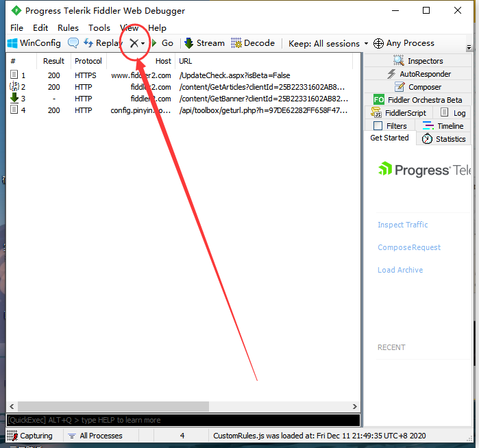Click the Go resume button
Viewport: 479px width, 448px height.
click(162, 43)
